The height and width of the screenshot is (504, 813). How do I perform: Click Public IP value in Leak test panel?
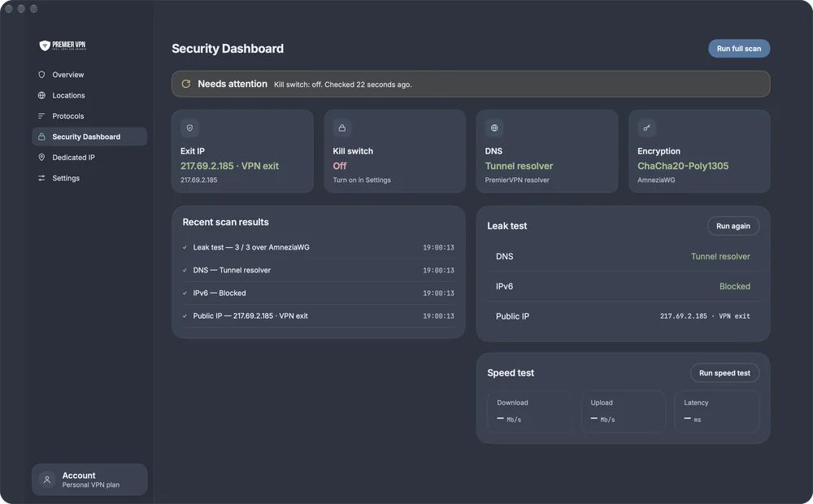pos(705,316)
